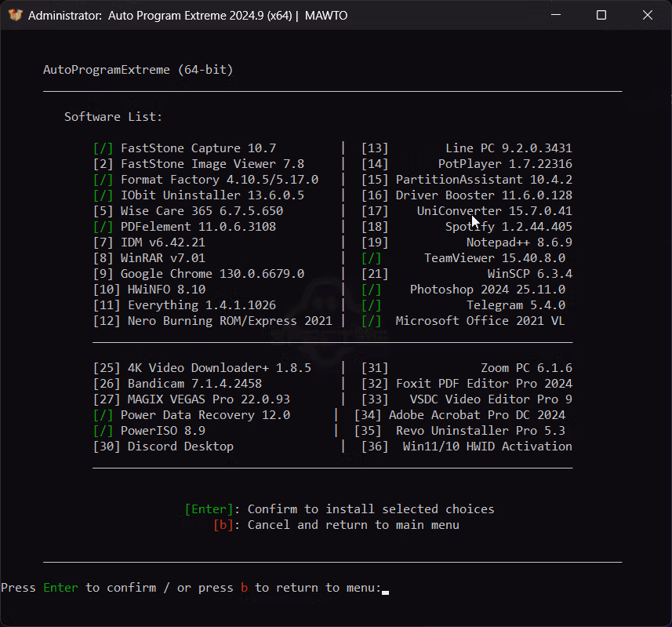Click the 4K Video Downloader+ 1.8.5 entry

pyautogui.click(x=202, y=368)
